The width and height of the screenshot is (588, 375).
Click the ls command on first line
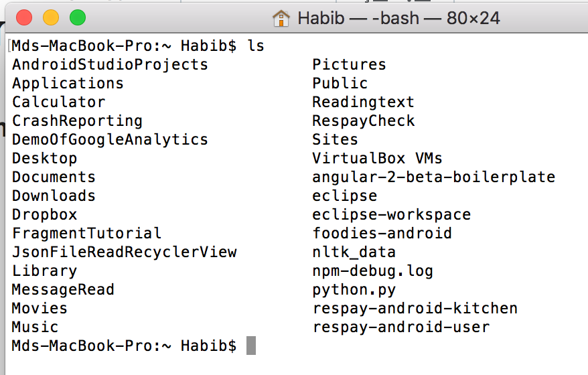(256, 46)
